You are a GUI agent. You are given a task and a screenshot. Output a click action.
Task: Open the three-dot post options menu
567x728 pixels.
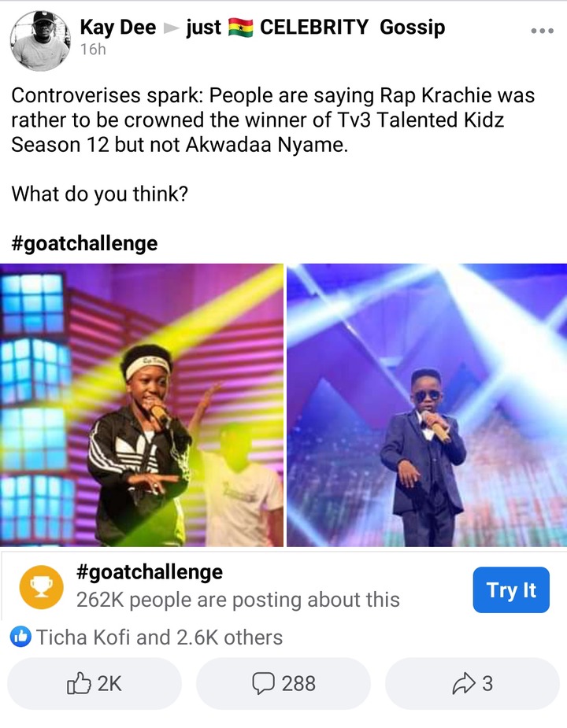[542, 31]
